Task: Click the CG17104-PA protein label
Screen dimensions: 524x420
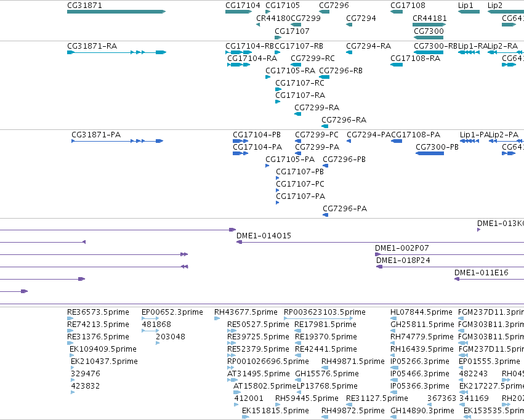Action: point(257,147)
